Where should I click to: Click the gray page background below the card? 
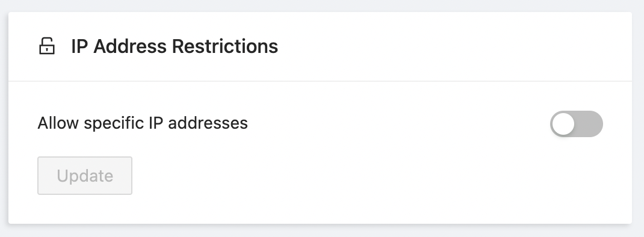point(322,231)
